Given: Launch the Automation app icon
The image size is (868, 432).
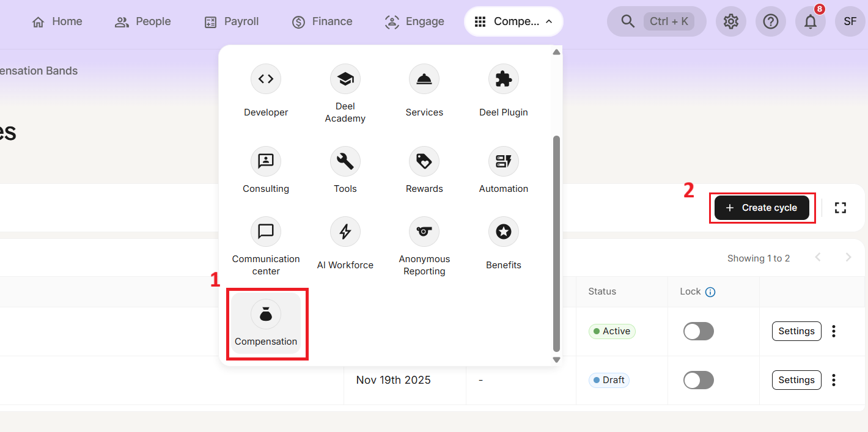Looking at the screenshot, I should pyautogui.click(x=503, y=162).
